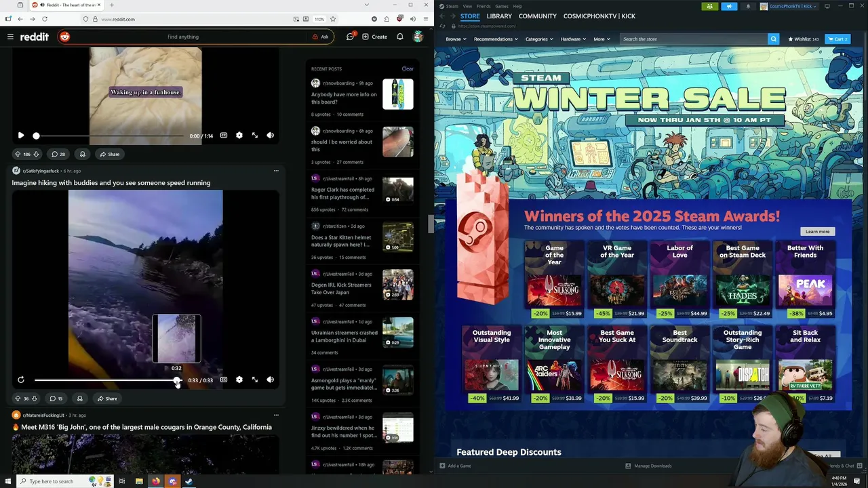Expand the Steam Recommendations dropdown
Screen dimensions: 868x488
(x=496, y=39)
